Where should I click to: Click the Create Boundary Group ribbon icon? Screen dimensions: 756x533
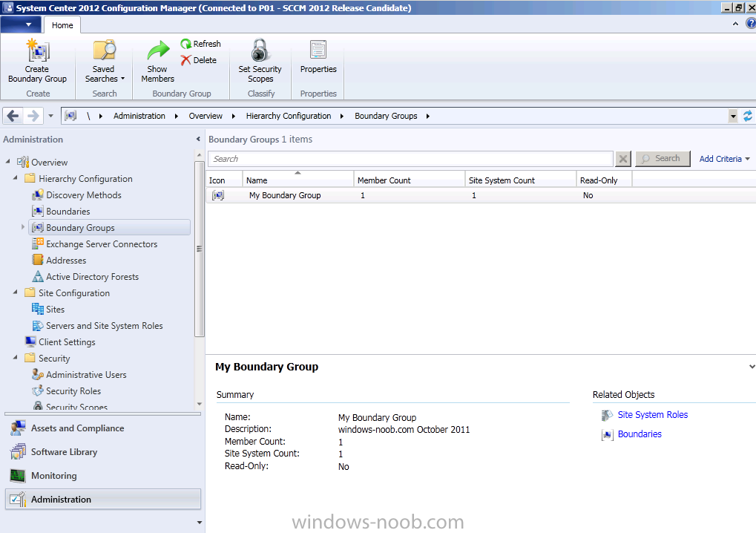(x=37, y=50)
